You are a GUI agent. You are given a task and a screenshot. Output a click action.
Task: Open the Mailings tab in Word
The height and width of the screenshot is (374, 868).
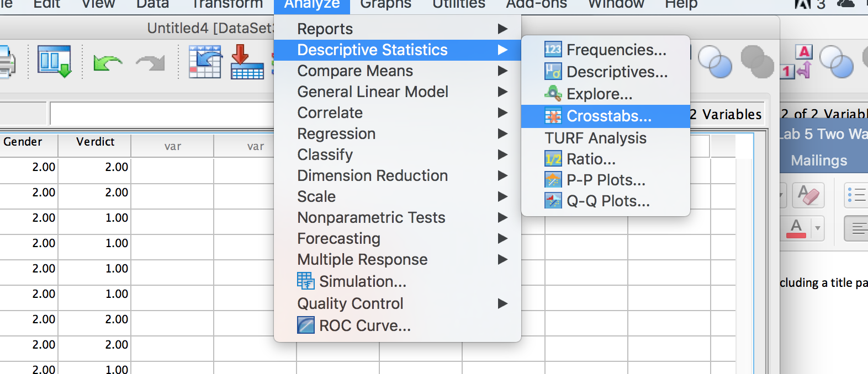[819, 161]
